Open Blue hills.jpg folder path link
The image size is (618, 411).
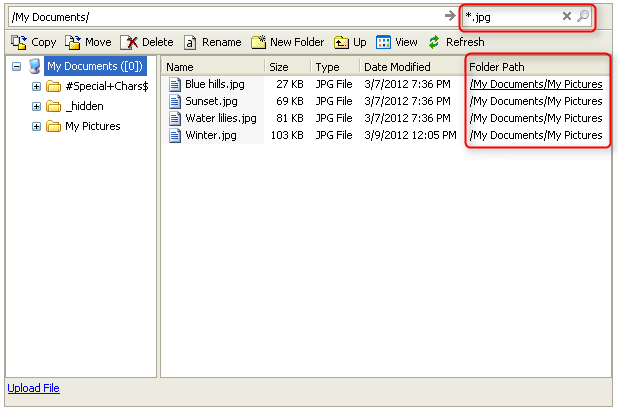(x=536, y=84)
